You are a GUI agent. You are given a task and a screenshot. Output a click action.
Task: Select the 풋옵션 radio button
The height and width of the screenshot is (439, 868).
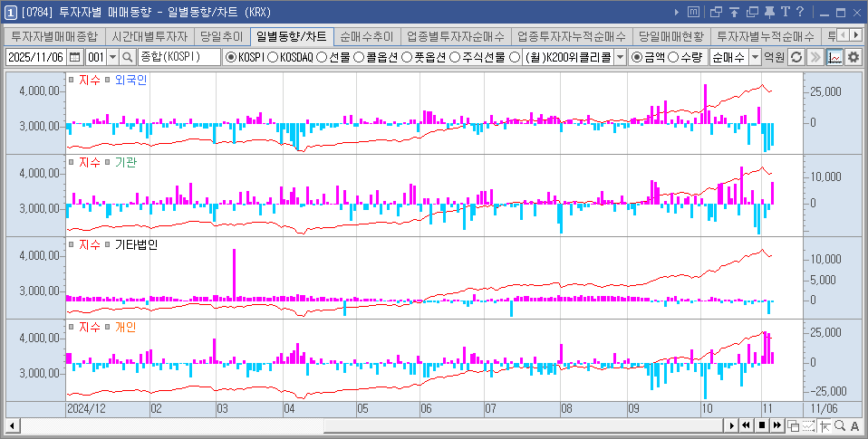(406, 57)
